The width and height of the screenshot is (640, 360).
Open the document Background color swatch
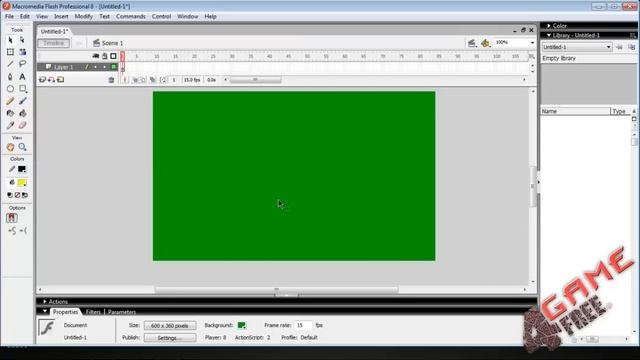coord(242,325)
